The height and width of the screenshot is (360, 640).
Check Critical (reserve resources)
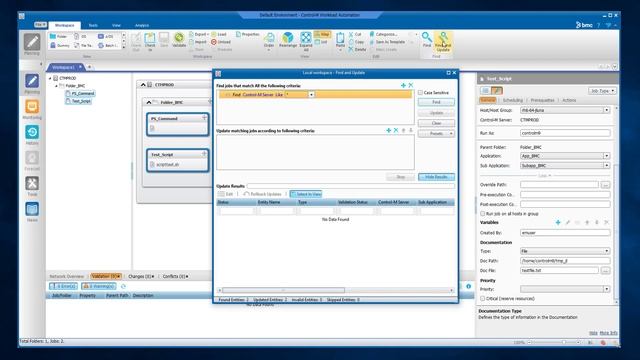pos(482,298)
